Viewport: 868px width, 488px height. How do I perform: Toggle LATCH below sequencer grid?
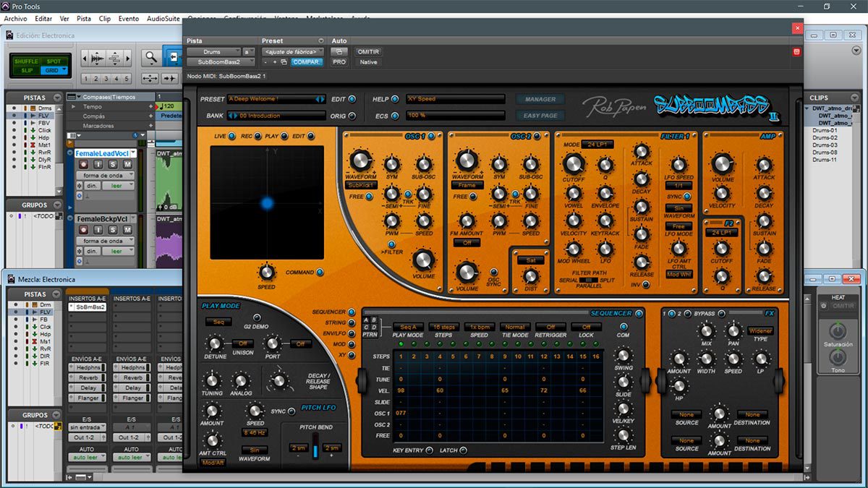coord(464,450)
